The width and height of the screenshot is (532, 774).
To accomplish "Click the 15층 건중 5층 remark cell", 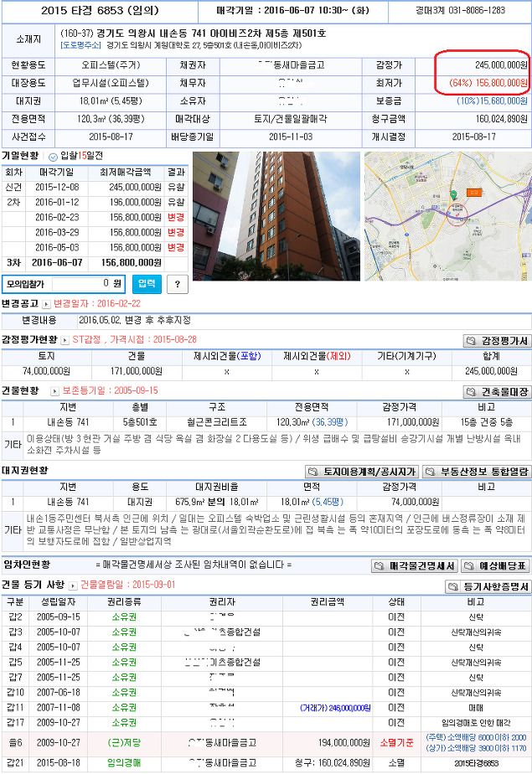I will pyautogui.click(x=487, y=422).
